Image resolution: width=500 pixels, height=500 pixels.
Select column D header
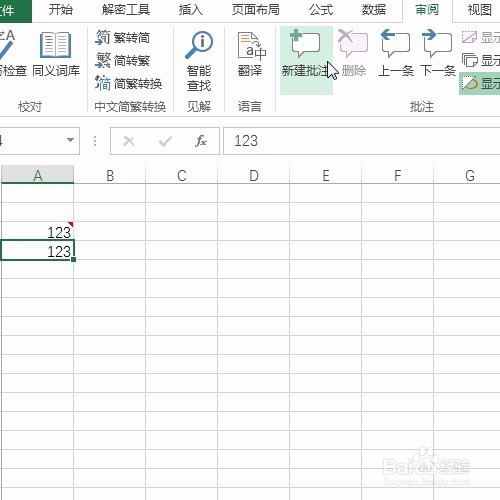click(x=254, y=175)
